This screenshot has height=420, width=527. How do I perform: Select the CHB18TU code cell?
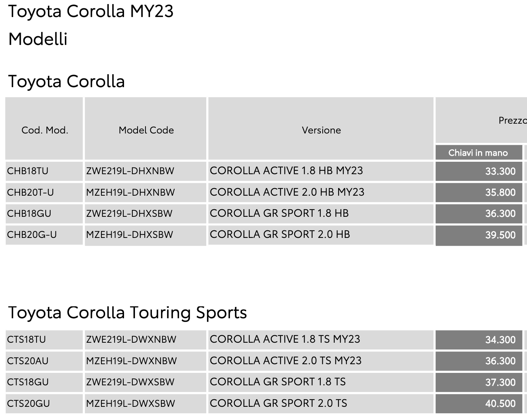pyautogui.click(x=44, y=171)
